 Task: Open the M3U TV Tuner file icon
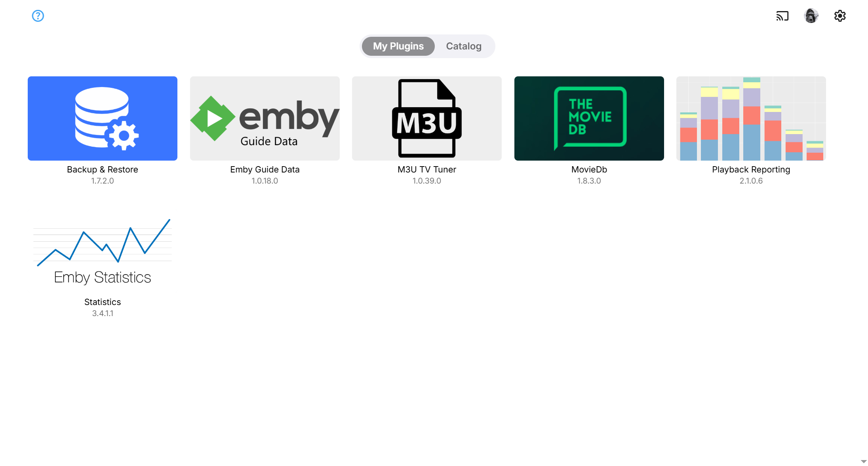click(427, 118)
